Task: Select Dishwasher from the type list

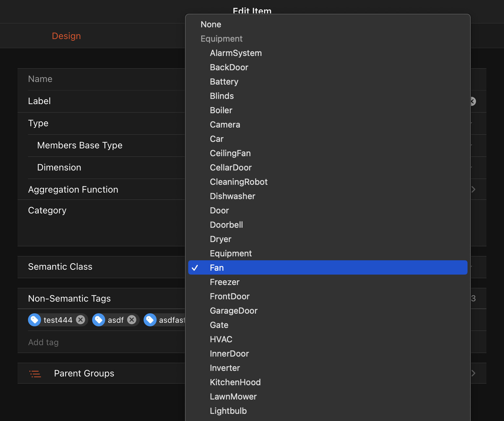Action: coord(232,196)
